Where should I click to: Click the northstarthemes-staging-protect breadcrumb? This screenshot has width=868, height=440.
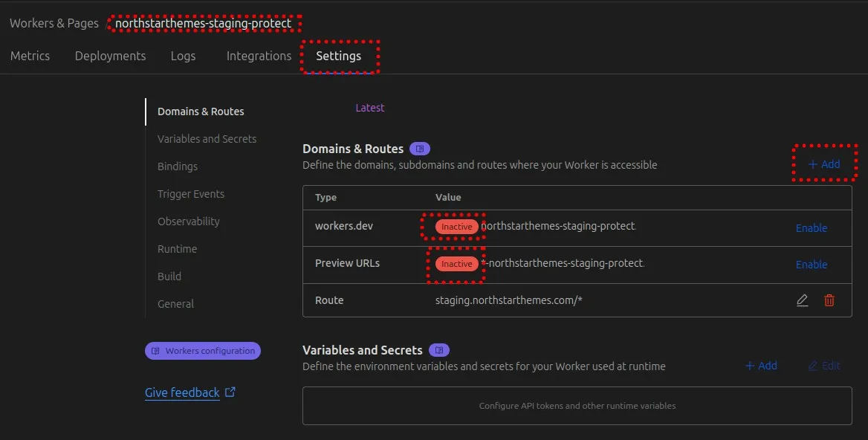click(x=203, y=23)
